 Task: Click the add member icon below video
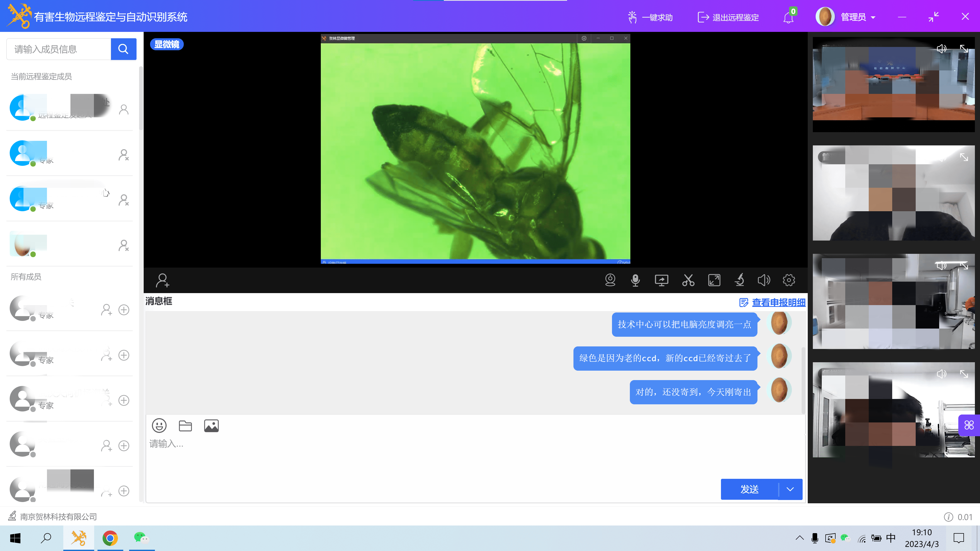[163, 281]
